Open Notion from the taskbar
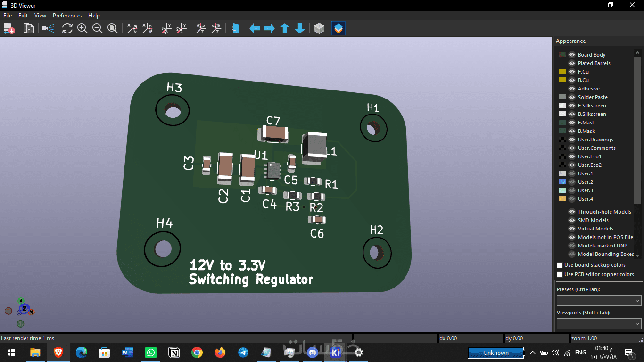The width and height of the screenshot is (644, 362). pos(174,352)
